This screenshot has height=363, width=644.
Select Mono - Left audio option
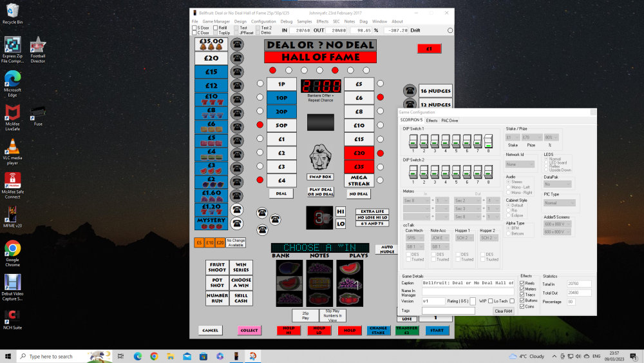tap(509, 187)
